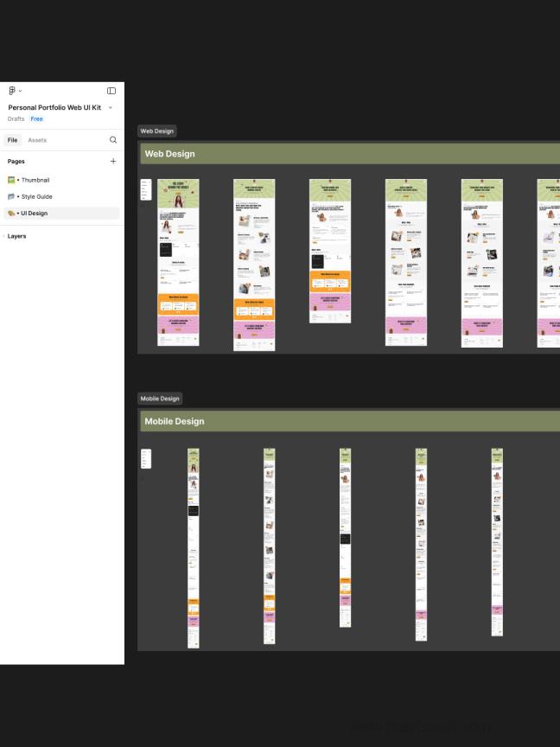Click the Free plan badge
This screenshot has width=560, height=747.
click(x=36, y=118)
